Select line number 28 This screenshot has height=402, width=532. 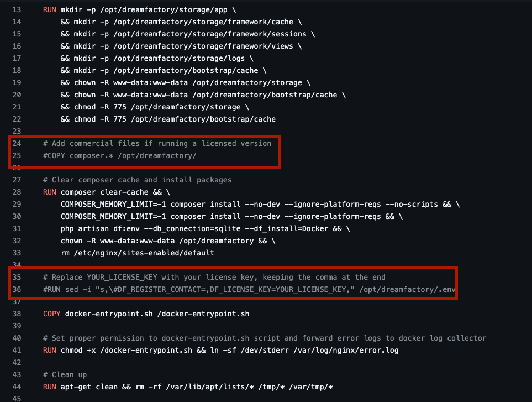(x=16, y=192)
